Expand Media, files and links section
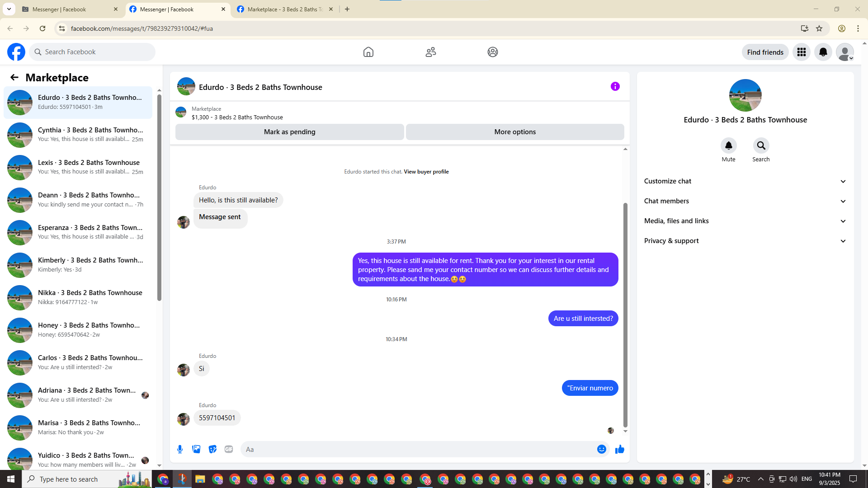Viewport: 868px width, 488px height. pyautogui.click(x=745, y=221)
